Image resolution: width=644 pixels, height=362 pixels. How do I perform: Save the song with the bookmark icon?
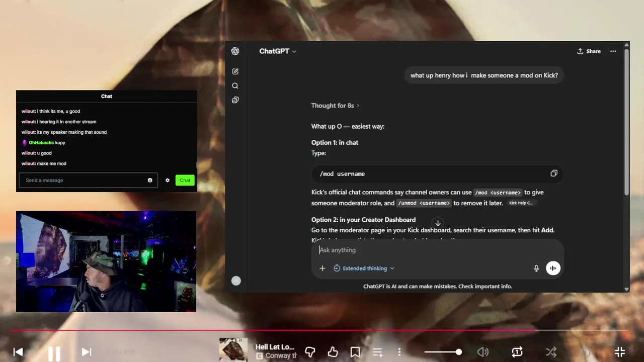pyautogui.click(x=355, y=352)
